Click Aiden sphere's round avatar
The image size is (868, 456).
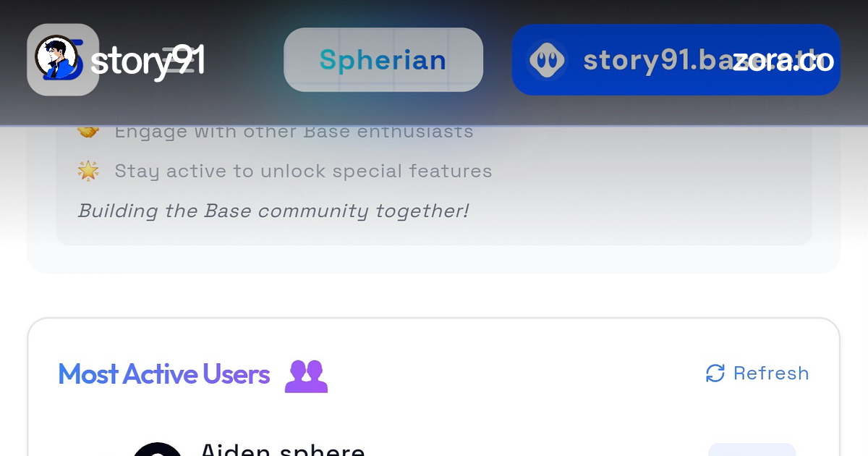click(x=157, y=449)
